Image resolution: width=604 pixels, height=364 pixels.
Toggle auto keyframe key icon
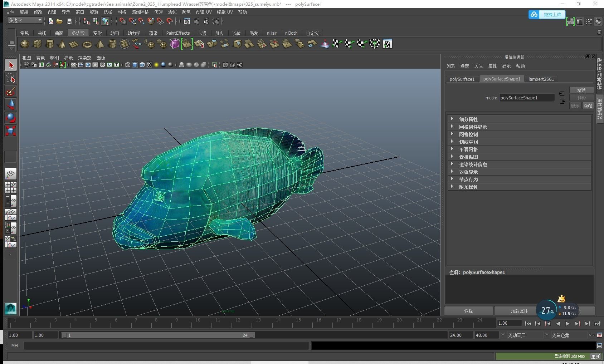point(591,335)
